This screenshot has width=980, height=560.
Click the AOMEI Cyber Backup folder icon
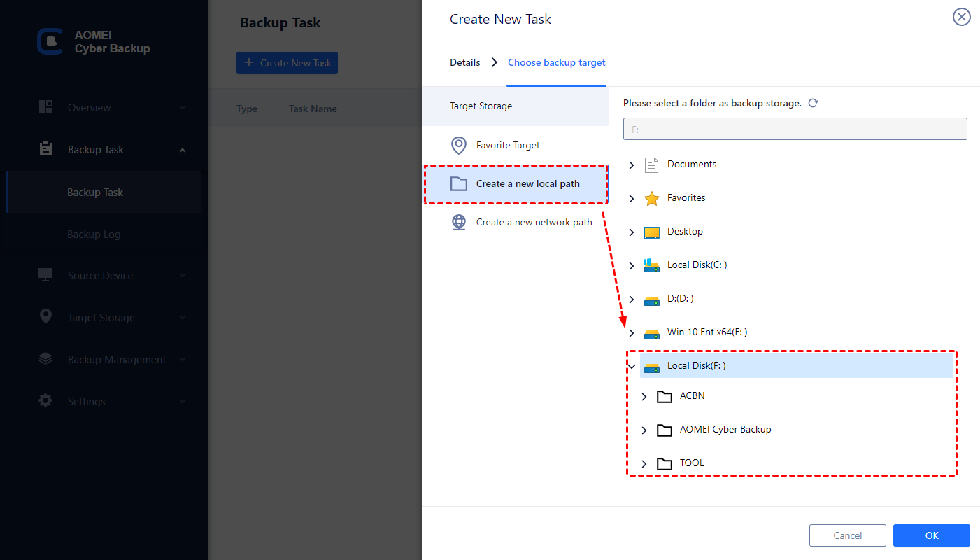pos(664,430)
